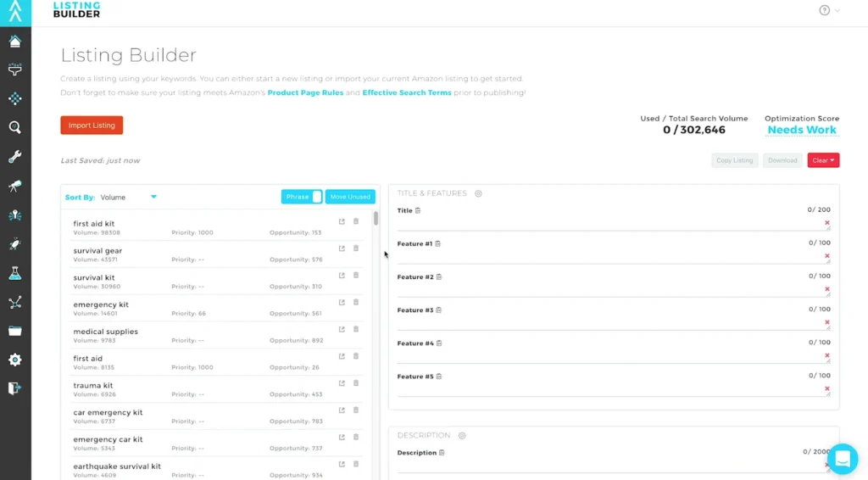Click the Import Listing button
Viewport: 868px width, 480px height.
pos(92,126)
